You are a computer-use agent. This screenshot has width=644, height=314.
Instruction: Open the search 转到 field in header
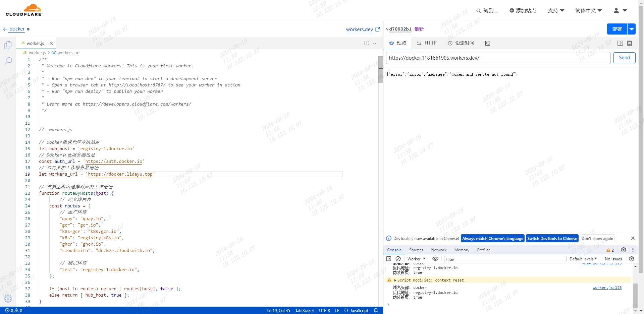pos(487,10)
